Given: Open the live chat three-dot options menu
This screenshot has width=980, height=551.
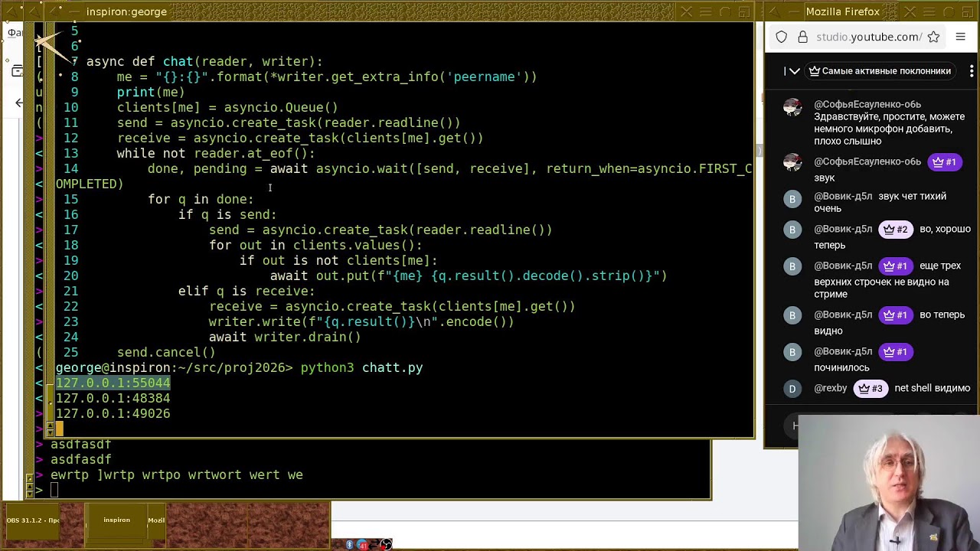Looking at the screenshot, I should coord(972,71).
